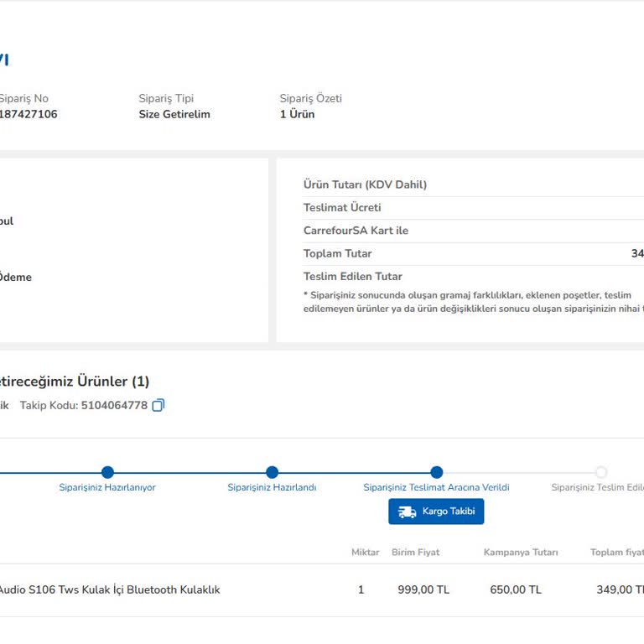Click the Toplam Tutar row label
This screenshot has width=644, height=644.
coord(337,253)
